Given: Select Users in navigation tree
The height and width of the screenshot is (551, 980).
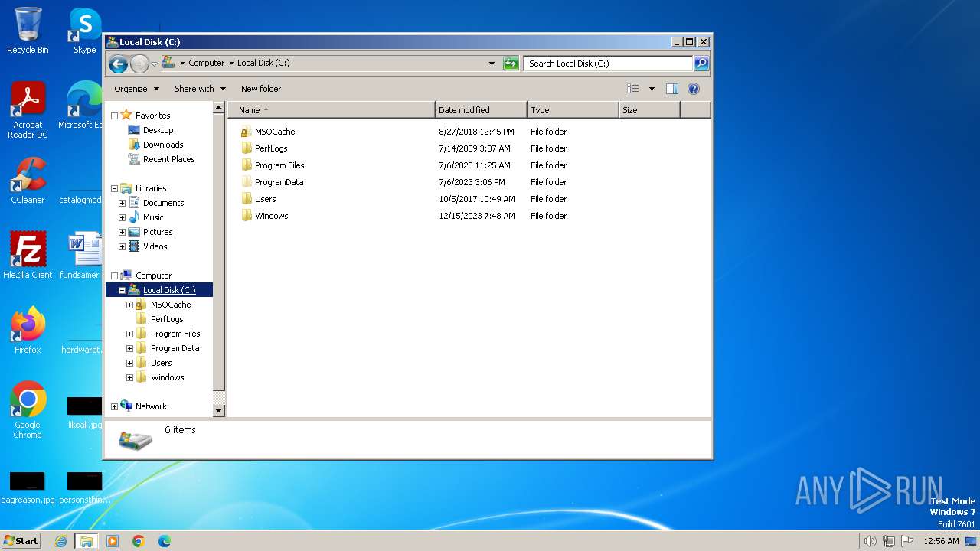Looking at the screenshot, I should [154, 363].
